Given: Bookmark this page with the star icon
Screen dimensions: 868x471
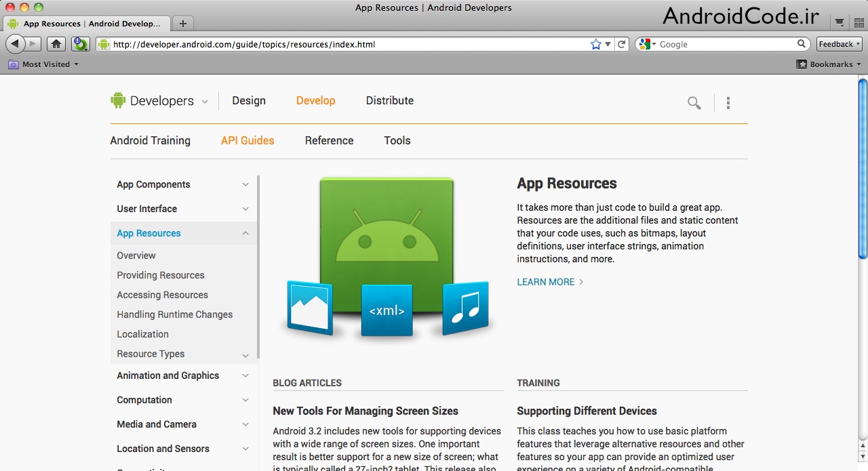Looking at the screenshot, I should coord(595,44).
